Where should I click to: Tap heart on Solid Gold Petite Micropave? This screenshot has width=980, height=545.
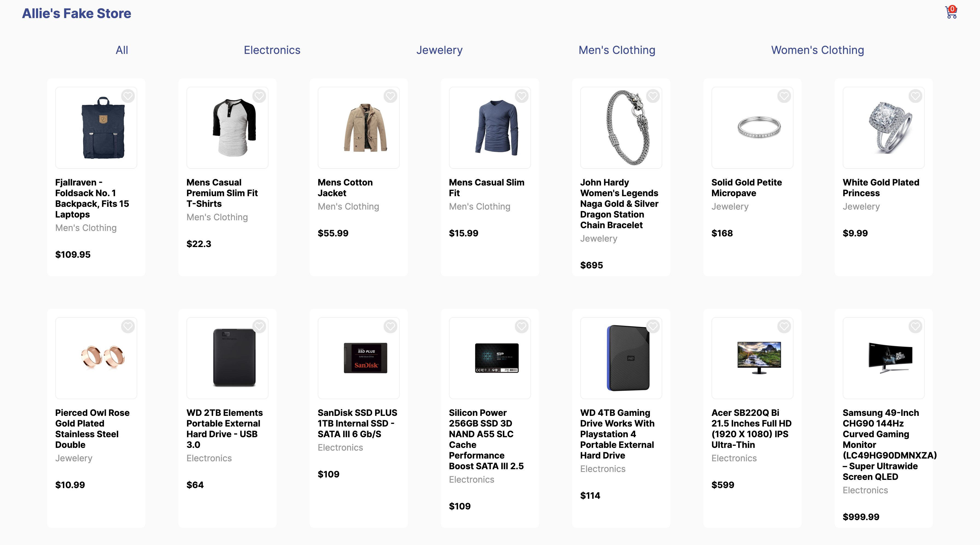[784, 96]
